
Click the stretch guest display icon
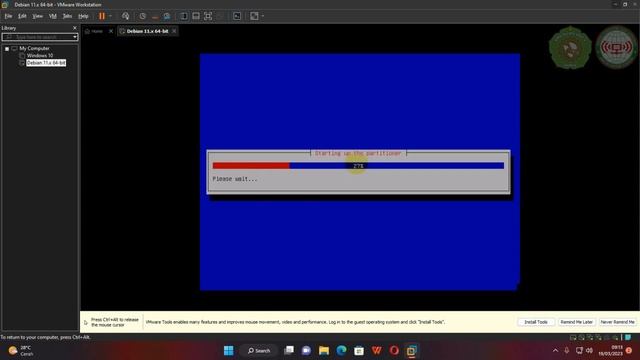coord(254,16)
